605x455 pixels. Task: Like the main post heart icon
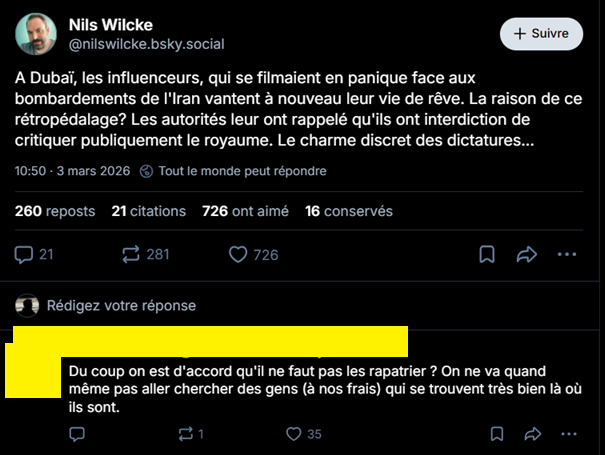(238, 255)
